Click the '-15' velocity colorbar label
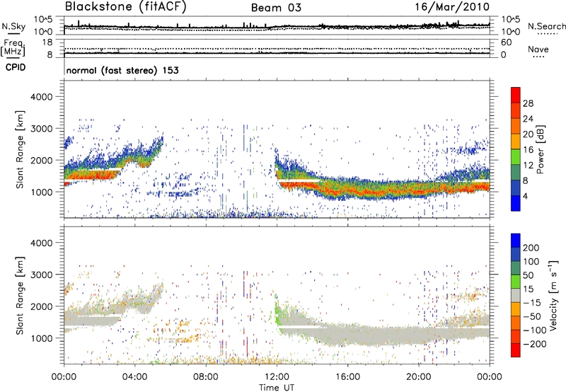 tap(532, 303)
